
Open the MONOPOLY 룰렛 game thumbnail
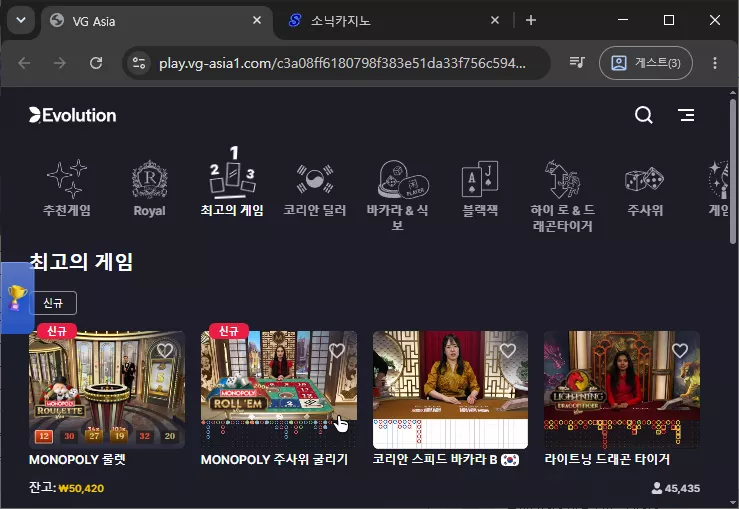(107, 389)
